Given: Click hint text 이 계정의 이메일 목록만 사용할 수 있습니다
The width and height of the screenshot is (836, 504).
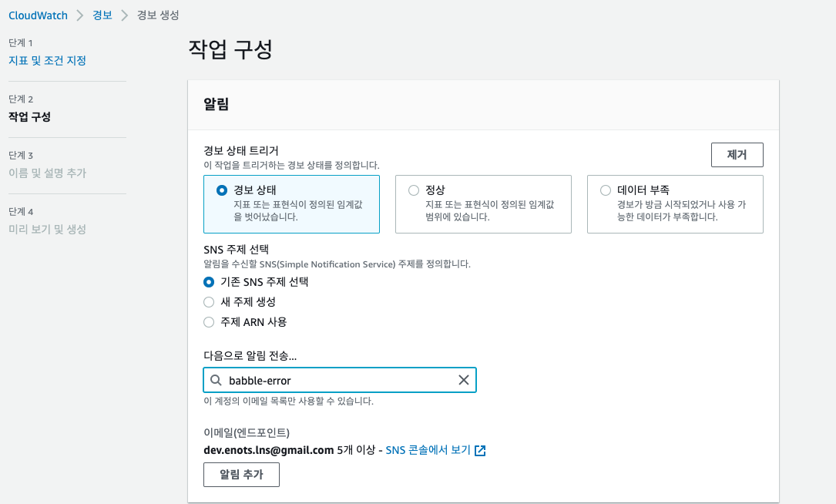Looking at the screenshot, I should click(x=288, y=401).
